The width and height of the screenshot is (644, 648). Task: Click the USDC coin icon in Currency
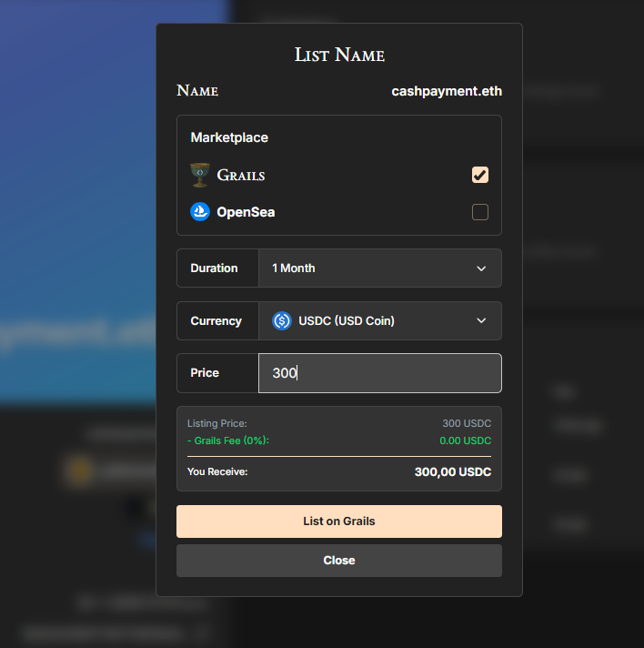[282, 320]
